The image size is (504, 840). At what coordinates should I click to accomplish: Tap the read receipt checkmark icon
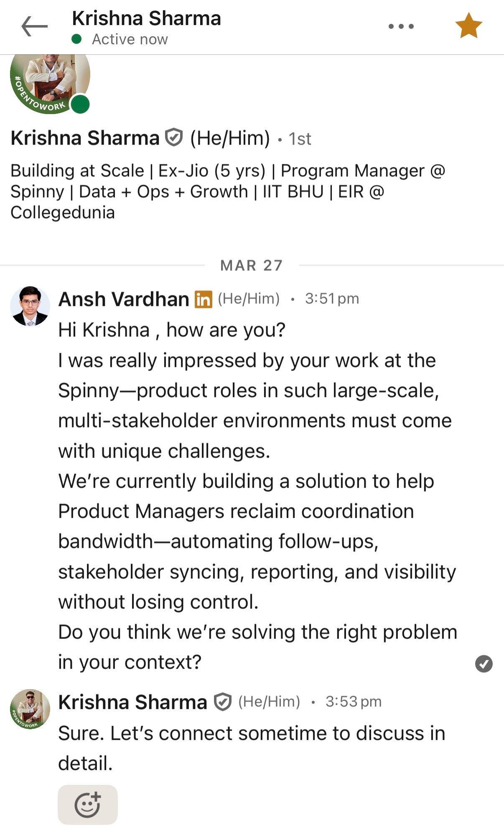pyautogui.click(x=484, y=664)
